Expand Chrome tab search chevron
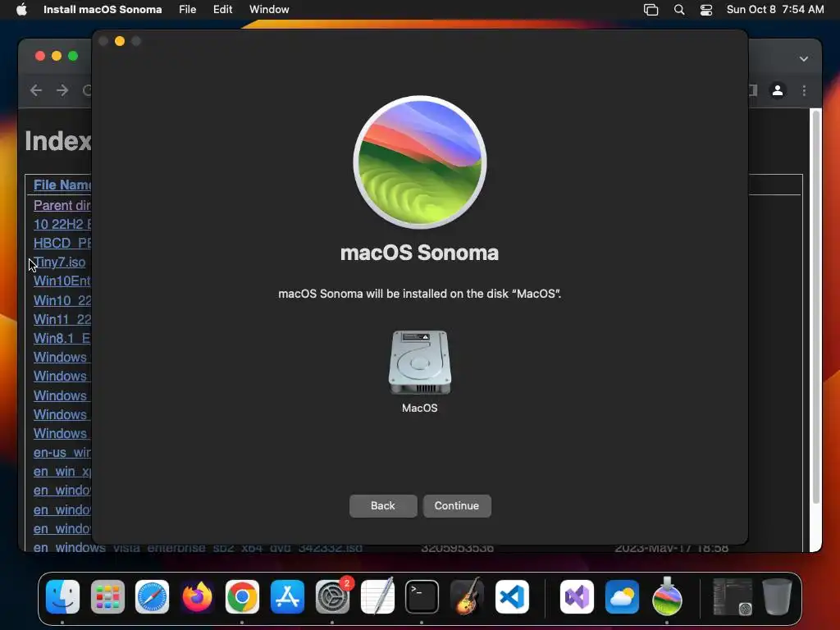 [804, 59]
